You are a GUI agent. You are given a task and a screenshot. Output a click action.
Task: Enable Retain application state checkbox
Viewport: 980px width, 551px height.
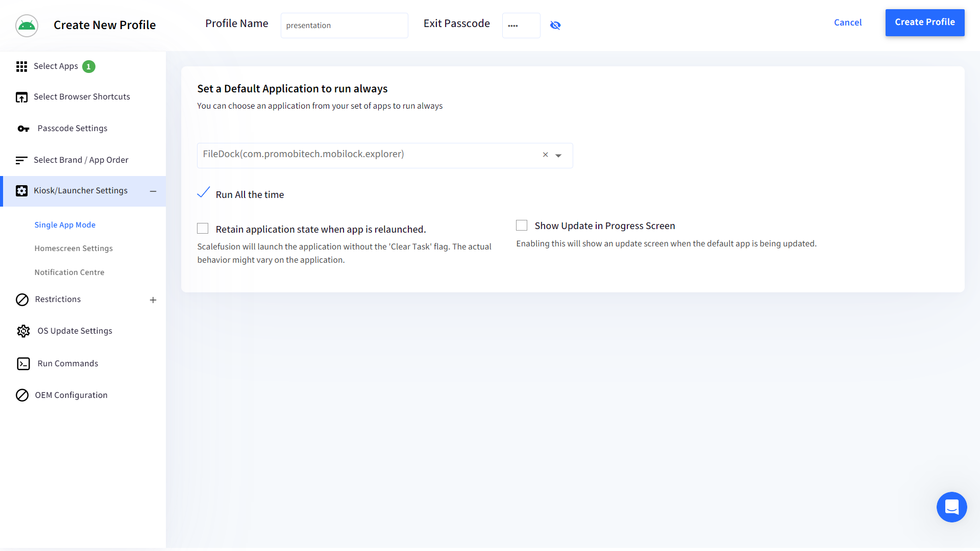pos(203,229)
